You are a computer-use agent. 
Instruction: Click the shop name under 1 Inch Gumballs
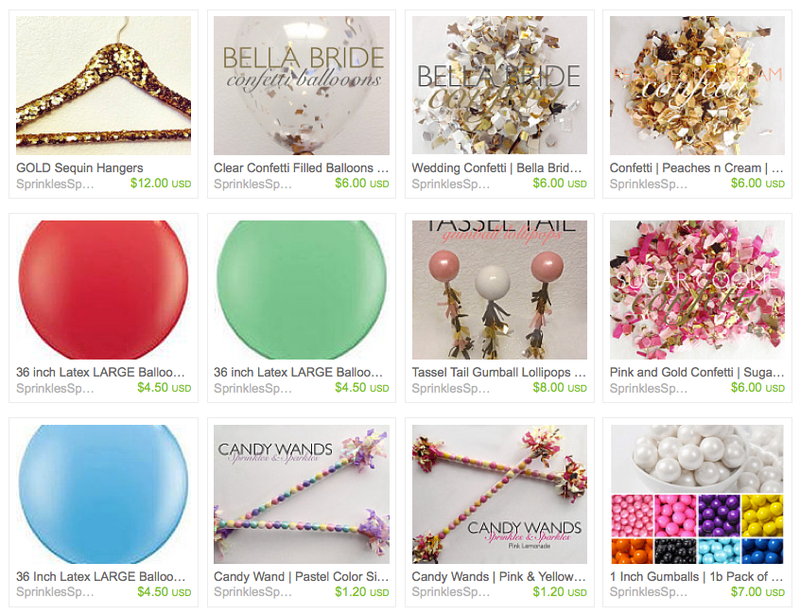tap(648, 593)
